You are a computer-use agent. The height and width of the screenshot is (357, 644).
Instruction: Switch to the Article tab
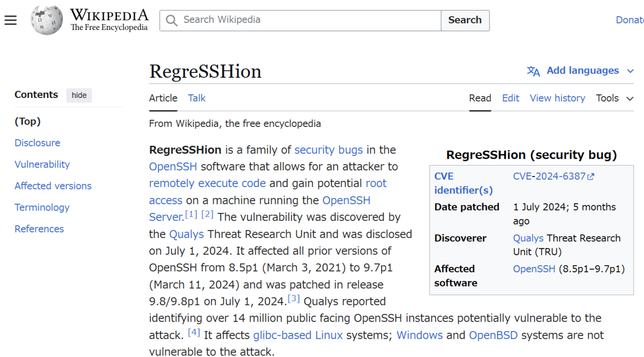163,98
